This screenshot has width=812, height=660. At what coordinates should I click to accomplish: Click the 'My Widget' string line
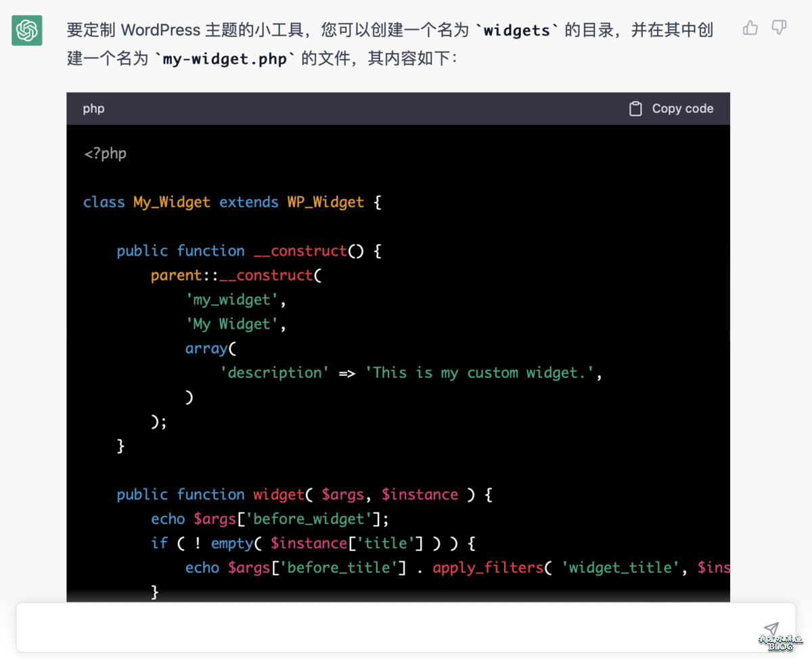point(236,324)
